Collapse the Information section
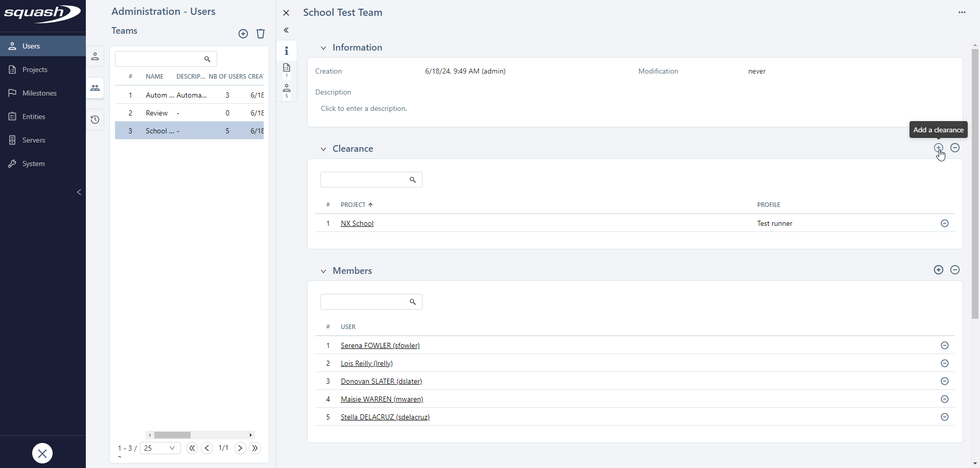980x468 pixels. pyautogui.click(x=323, y=48)
